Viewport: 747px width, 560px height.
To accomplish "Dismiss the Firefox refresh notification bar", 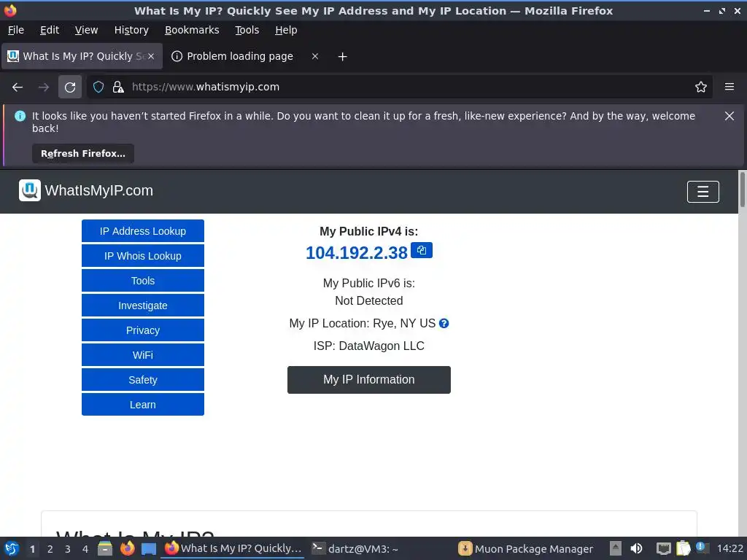I will 729,116.
